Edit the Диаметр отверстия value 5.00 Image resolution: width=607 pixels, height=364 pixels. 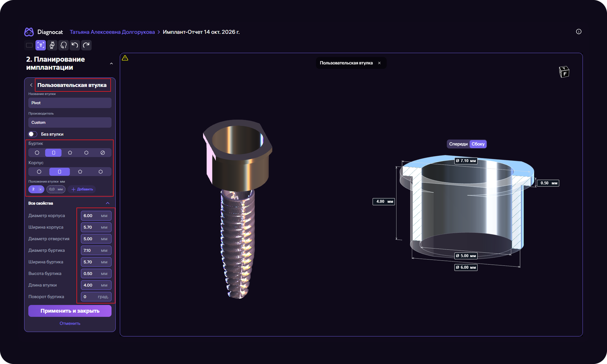pos(96,239)
